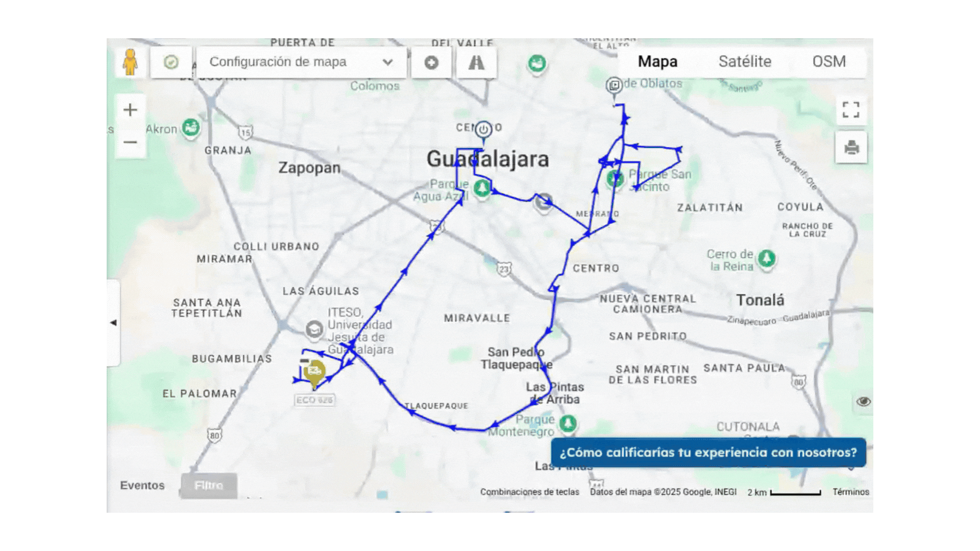Toggle the eye visibility icon
This screenshot has width=980, height=551.
pos(863,402)
